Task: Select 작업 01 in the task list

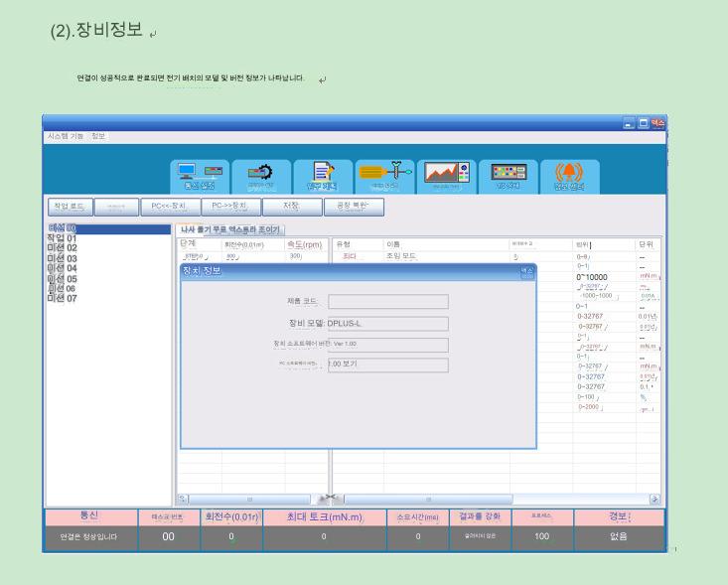Action: coord(62,238)
